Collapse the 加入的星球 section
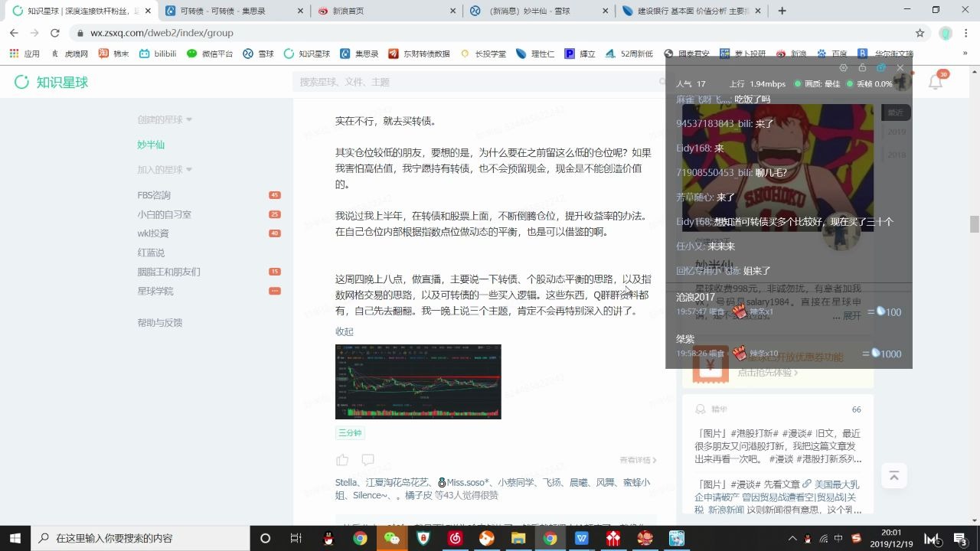Screen dimensions: 980x551 pyautogui.click(x=165, y=169)
